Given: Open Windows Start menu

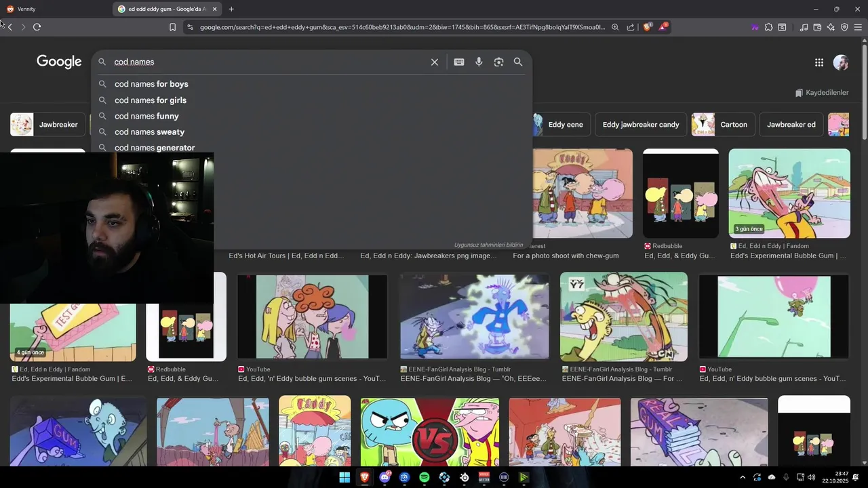Looking at the screenshot, I should coord(344,477).
